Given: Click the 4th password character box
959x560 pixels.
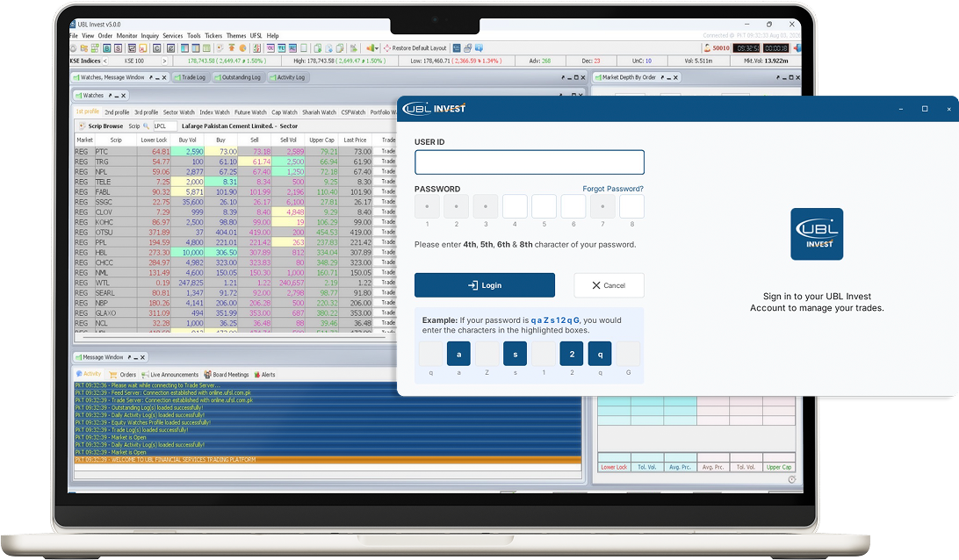Looking at the screenshot, I should click(x=515, y=206).
